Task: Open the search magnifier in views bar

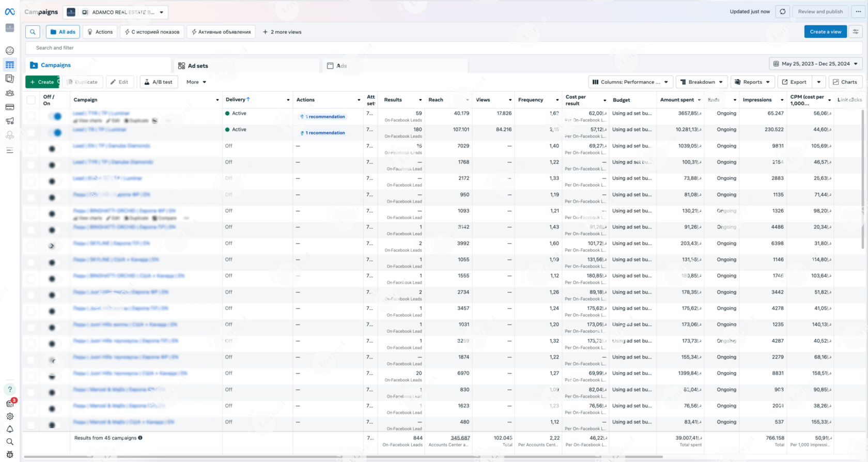Action: [33, 32]
